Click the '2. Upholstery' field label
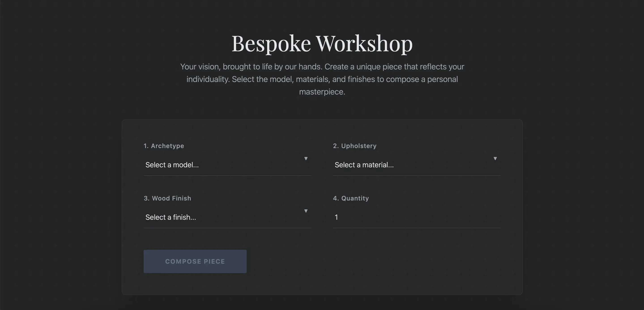 tap(354, 146)
